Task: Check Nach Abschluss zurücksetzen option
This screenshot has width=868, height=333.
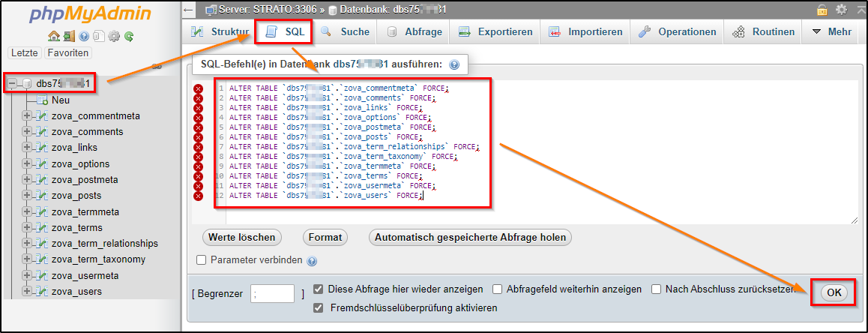Action: (656, 289)
